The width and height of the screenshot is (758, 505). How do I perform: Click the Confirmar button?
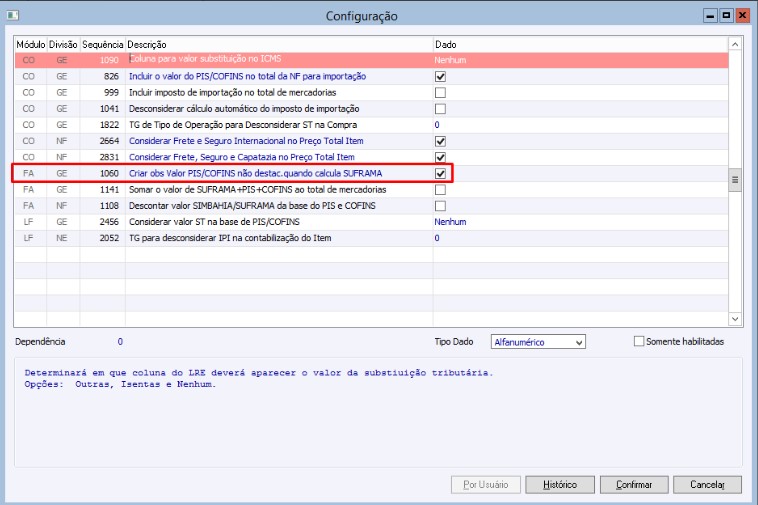634,484
